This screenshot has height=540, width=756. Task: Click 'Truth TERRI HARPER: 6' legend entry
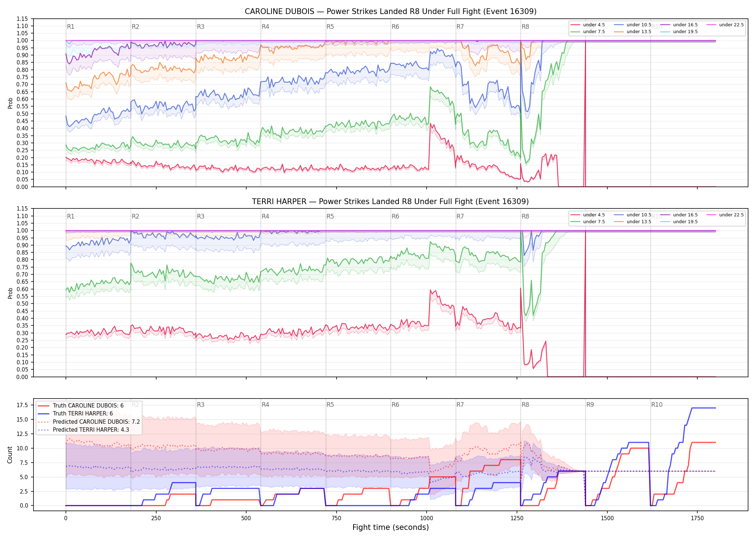tap(75, 414)
